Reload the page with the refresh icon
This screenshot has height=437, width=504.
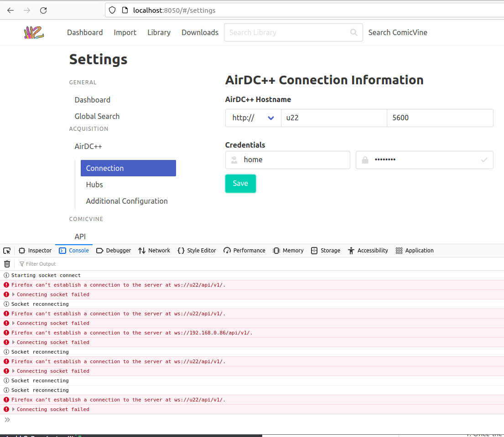point(43,10)
